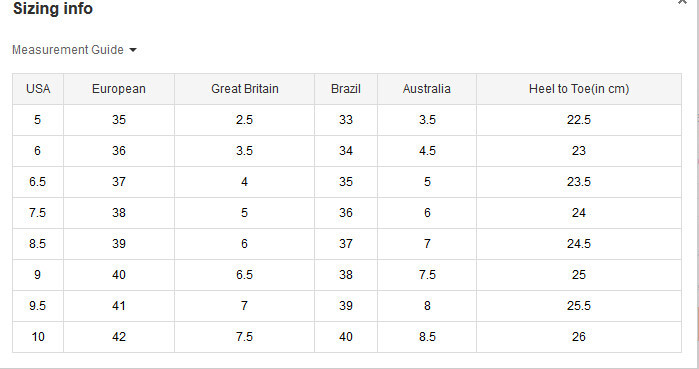Click USA size 5 cell
The image size is (699, 369).
click(38, 120)
